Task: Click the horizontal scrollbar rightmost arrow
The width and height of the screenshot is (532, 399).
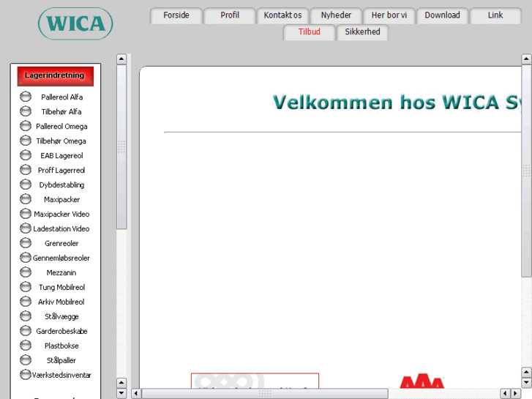Action: (516, 393)
